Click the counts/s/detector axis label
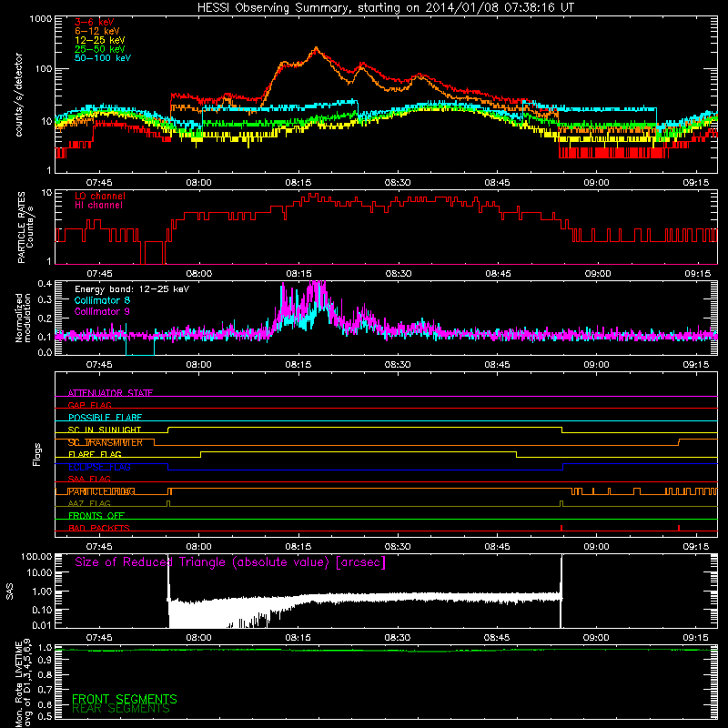The width and height of the screenshot is (728, 728). (x=18, y=95)
